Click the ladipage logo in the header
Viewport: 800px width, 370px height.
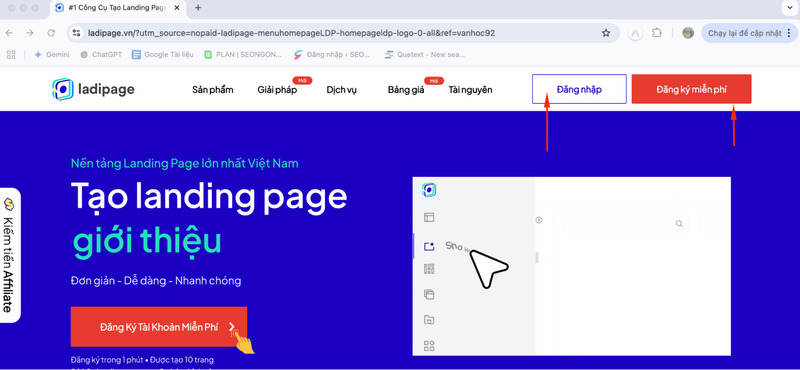coord(93,89)
